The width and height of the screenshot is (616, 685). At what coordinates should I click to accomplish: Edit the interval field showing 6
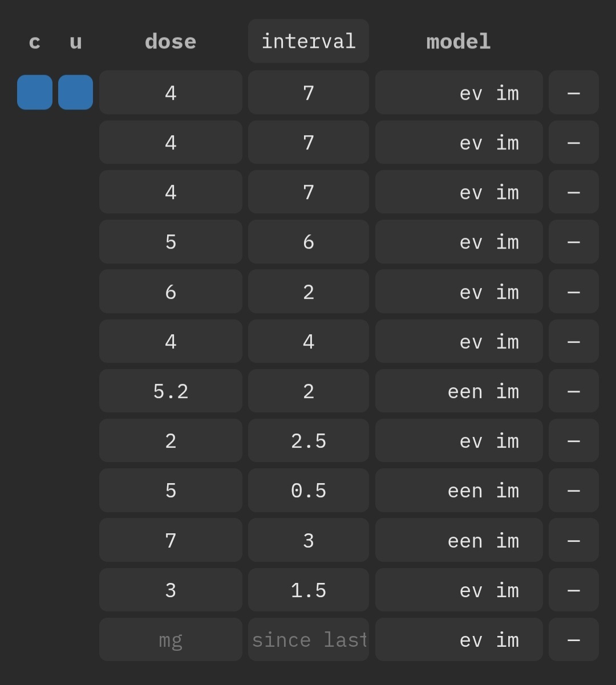pos(308,242)
